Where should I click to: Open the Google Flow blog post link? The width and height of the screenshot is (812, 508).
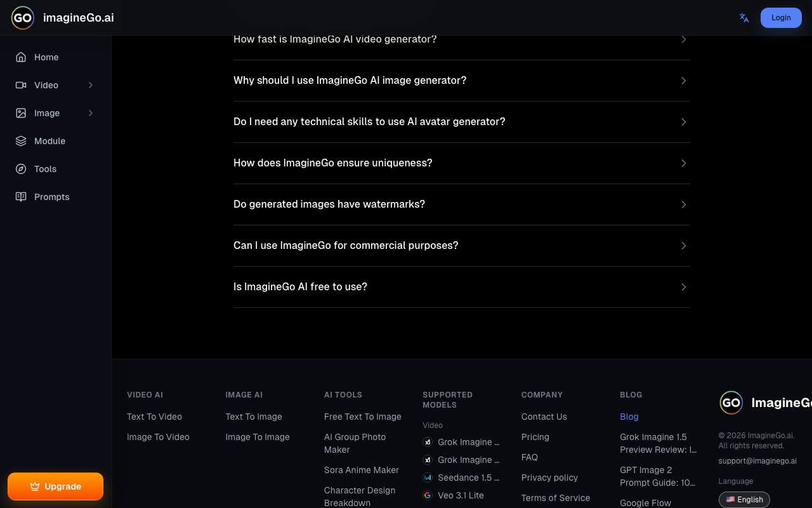[646, 503]
